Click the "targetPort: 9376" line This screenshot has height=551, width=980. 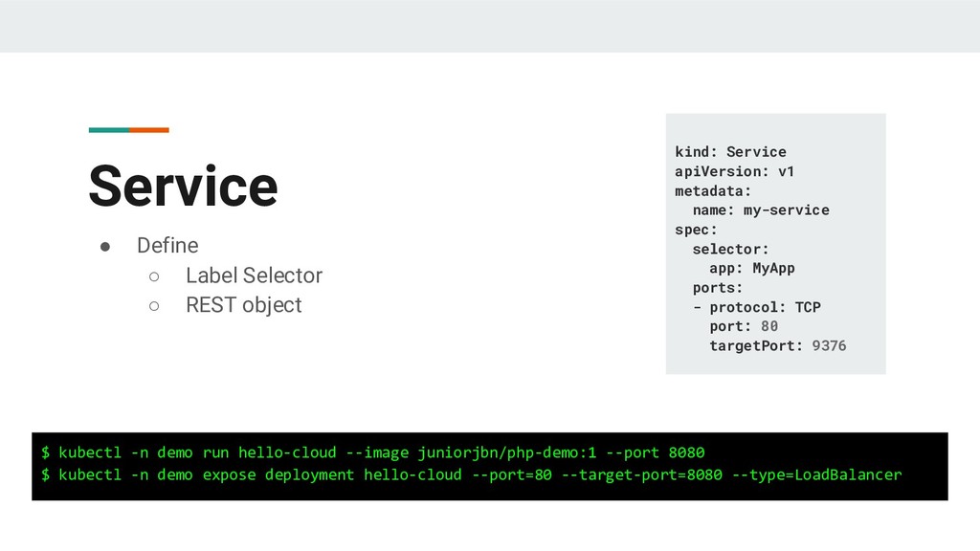[777, 345]
